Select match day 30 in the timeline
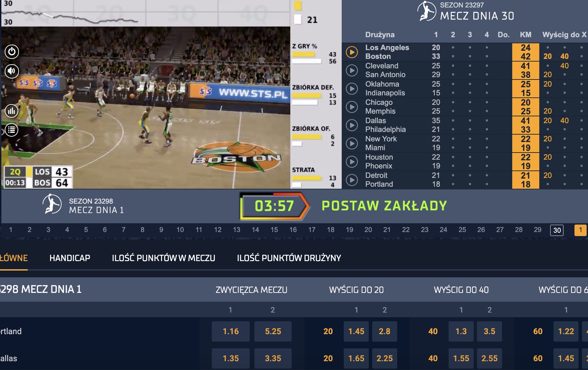This screenshot has width=588, height=370. click(x=557, y=230)
